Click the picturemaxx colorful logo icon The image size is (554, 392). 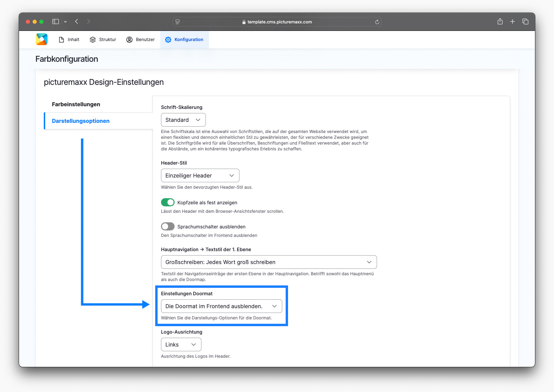41,39
